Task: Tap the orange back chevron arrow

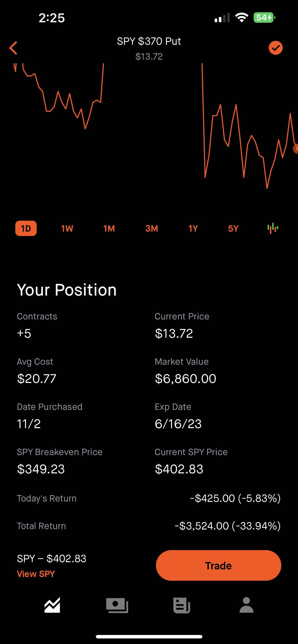Action: tap(13, 48)
